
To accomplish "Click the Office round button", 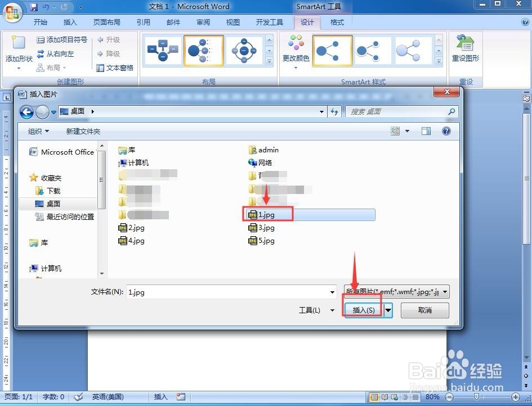I will 12,12.
